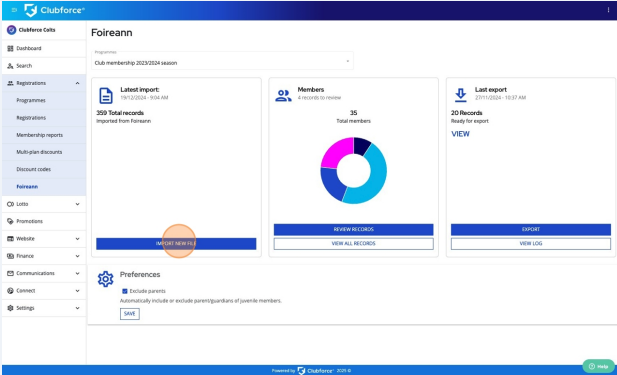This screenshot has width=617, height=375.
Task: Click the '359 Total records' text
Action: pyautogui.click(x=120, y=113)
